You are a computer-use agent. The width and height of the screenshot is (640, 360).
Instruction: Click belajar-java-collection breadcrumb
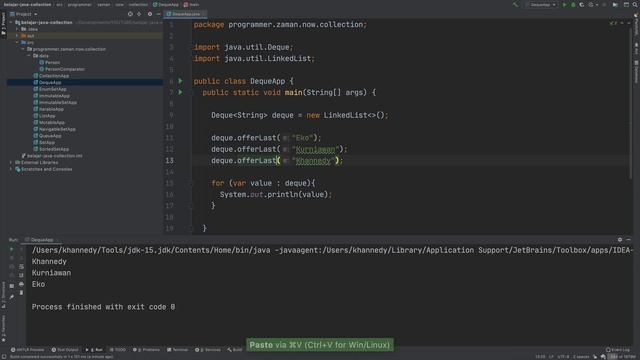tap(27, 4)
